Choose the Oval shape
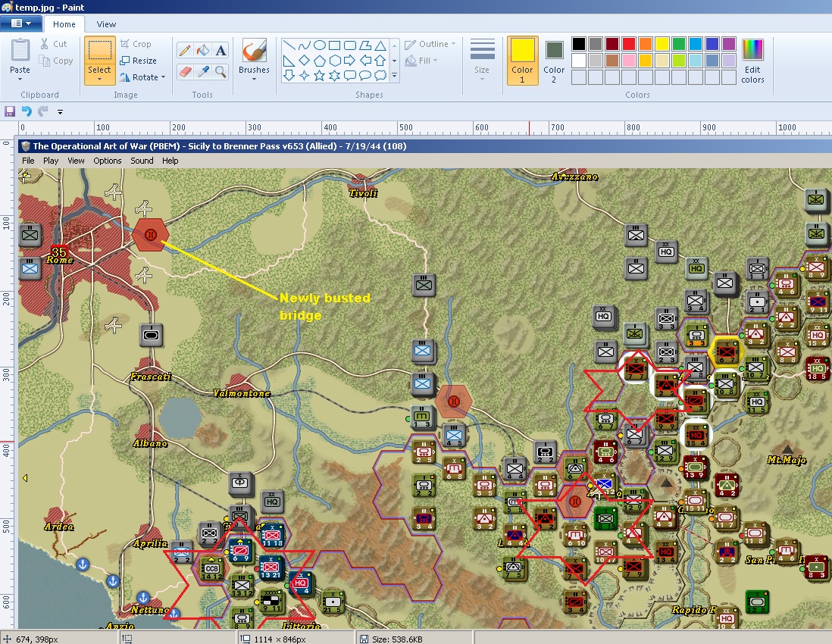 [x=320, y=45]
